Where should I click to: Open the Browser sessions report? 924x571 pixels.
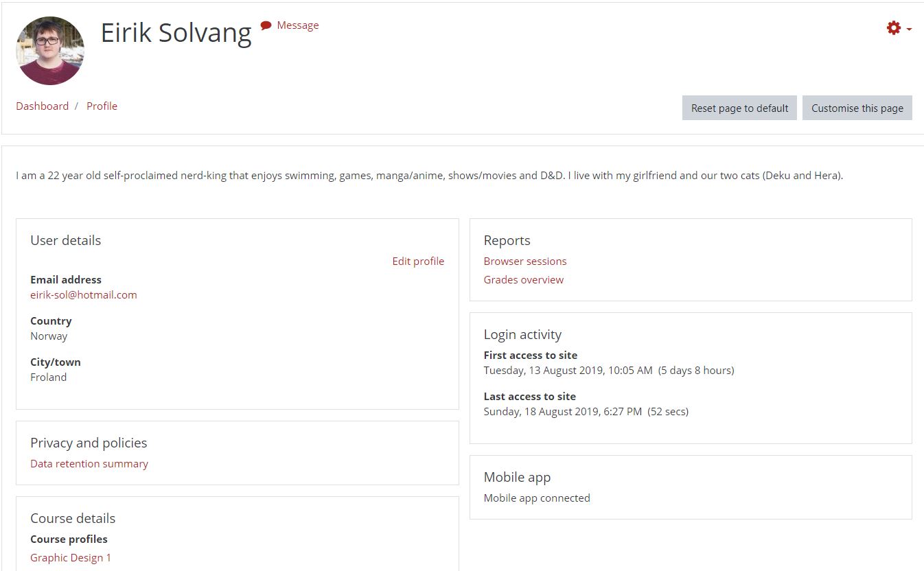(524, 261)
